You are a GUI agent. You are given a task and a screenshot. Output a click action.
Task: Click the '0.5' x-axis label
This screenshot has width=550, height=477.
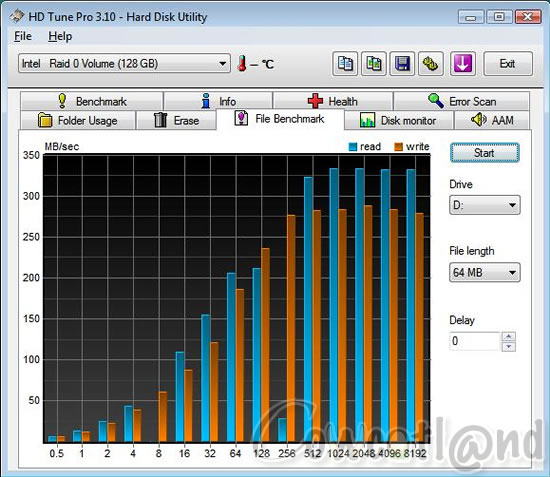coord(56,454)
